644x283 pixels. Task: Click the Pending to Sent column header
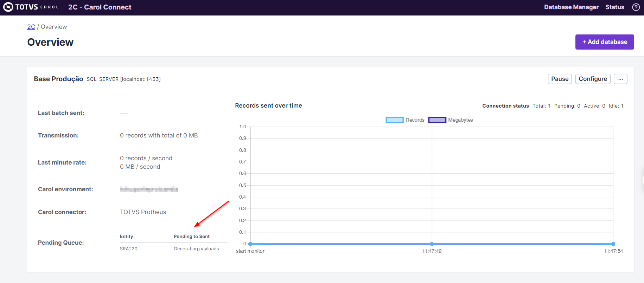[x=191, y=237]
